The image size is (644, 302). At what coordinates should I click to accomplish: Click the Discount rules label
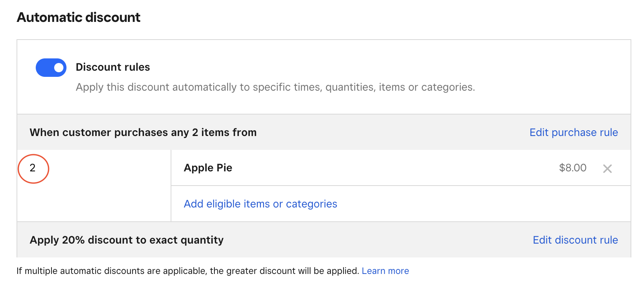click(x=113, y=67)
